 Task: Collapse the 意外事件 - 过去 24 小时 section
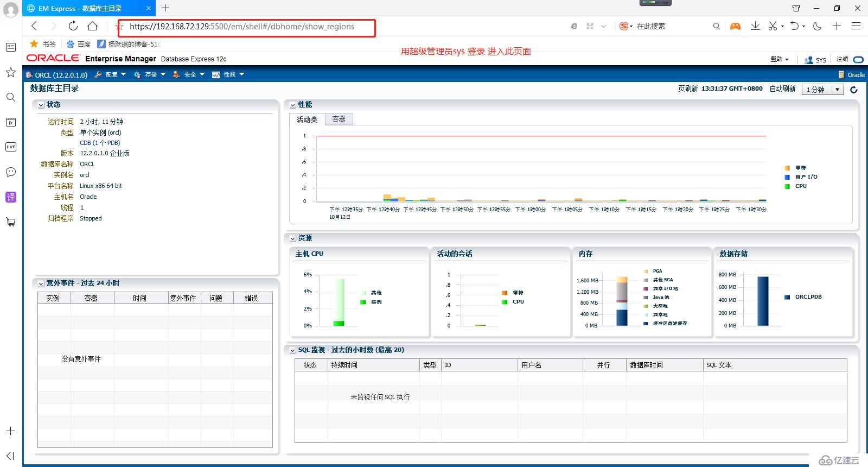coord(41,283)
